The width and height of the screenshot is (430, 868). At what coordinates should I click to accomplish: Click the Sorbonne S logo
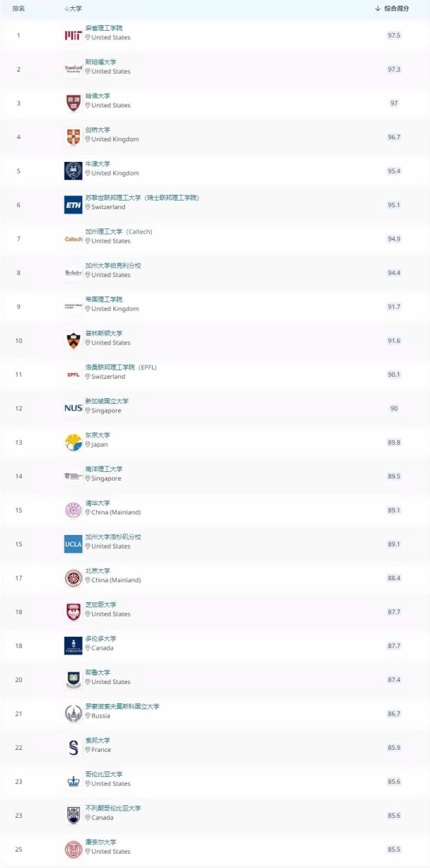point(73,748)
